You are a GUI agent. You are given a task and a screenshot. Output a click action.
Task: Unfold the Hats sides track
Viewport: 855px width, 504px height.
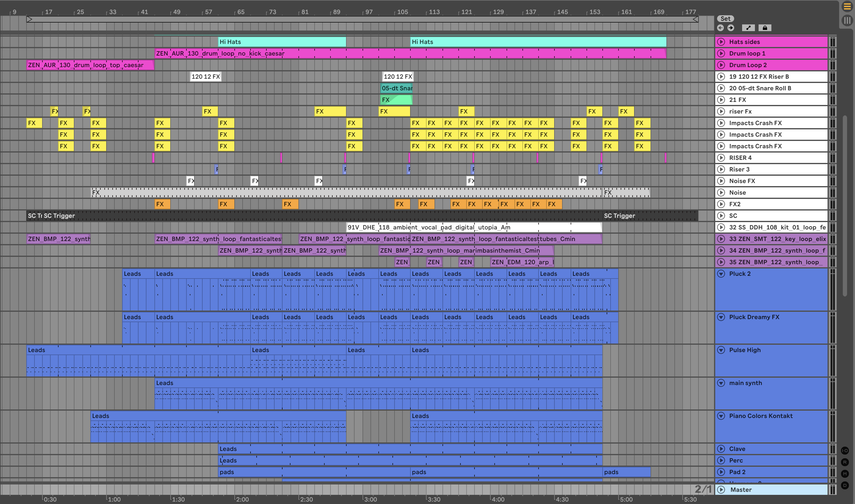coord(721,42)
